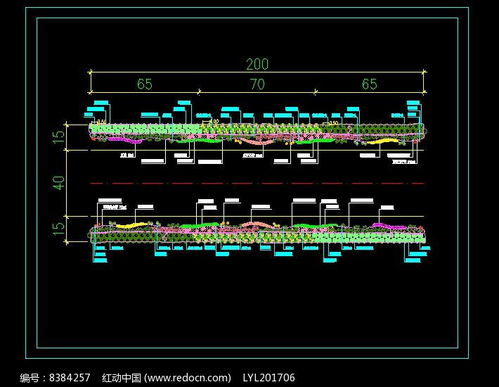This screenshot has height=387, width=499.
Task: Select the magenta curved planting in the lower strip
Action: [x=389, y=226]
